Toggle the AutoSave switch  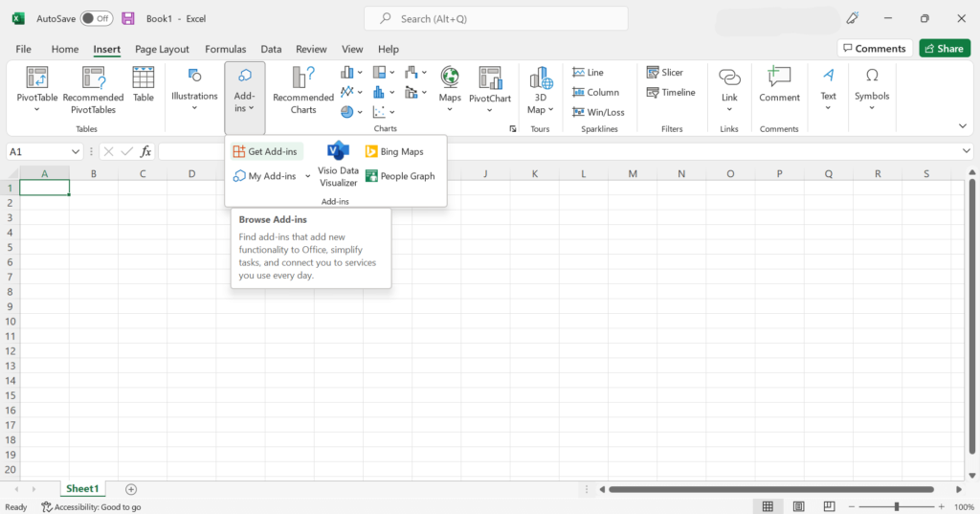96,19
